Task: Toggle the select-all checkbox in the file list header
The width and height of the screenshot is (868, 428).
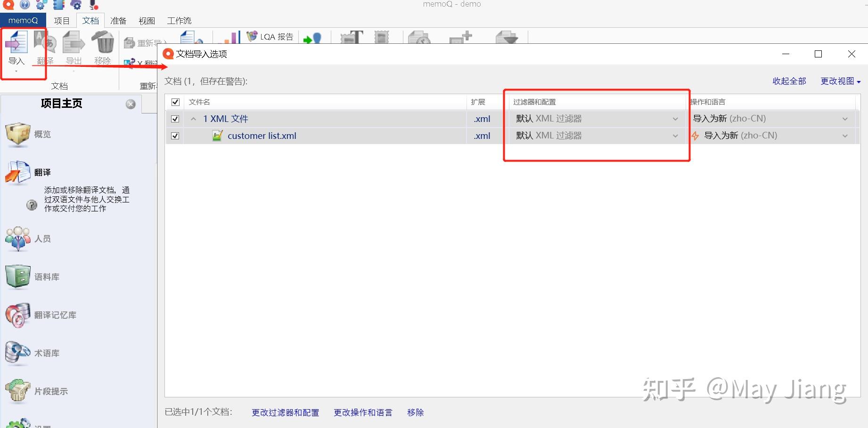Action: coord(175,102)
